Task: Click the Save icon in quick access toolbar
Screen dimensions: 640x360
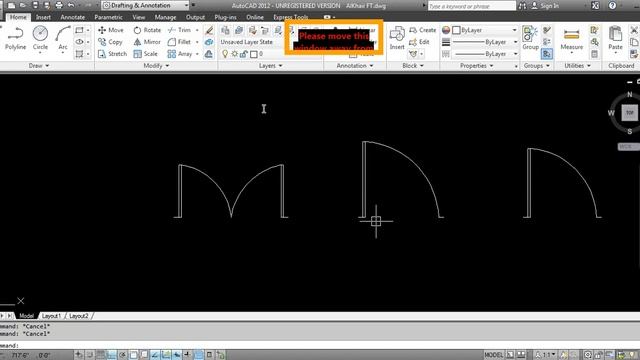Action: pyautogui.click(x=35, y=5)
